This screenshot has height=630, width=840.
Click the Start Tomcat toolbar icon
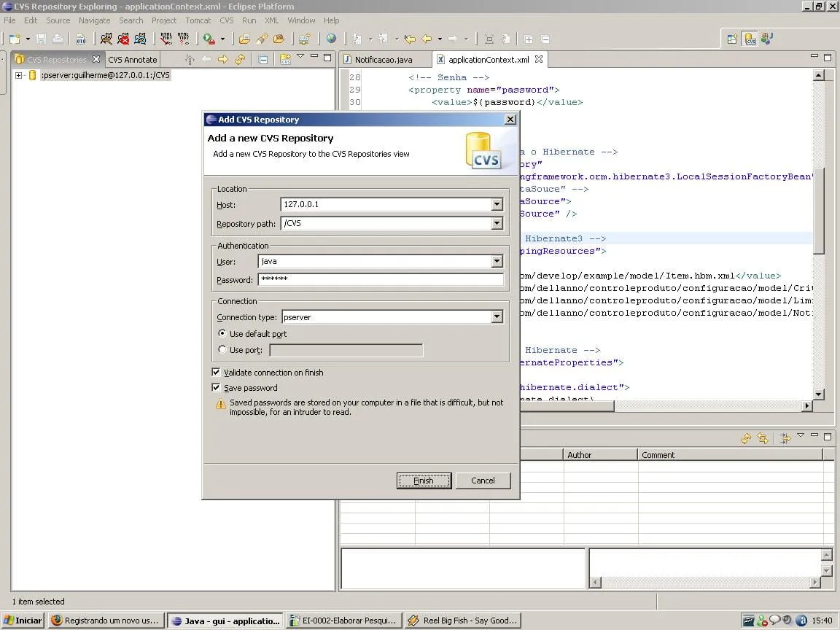(x=106, y=39)
